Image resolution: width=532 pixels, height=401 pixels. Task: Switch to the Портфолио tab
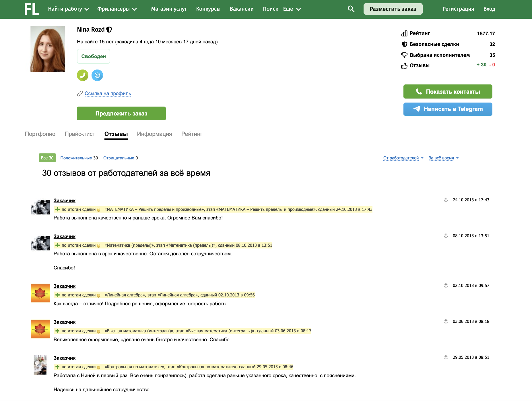click(x=40, y=134)
